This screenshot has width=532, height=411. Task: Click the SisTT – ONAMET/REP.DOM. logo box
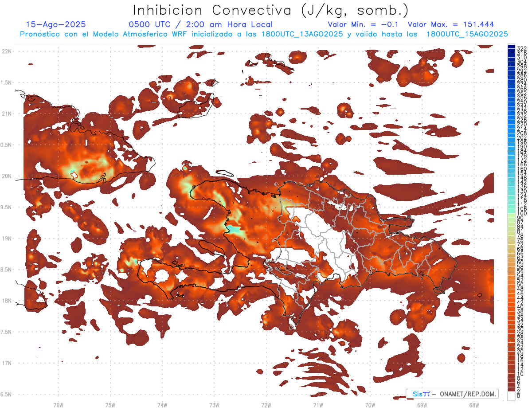click(452, 394)
